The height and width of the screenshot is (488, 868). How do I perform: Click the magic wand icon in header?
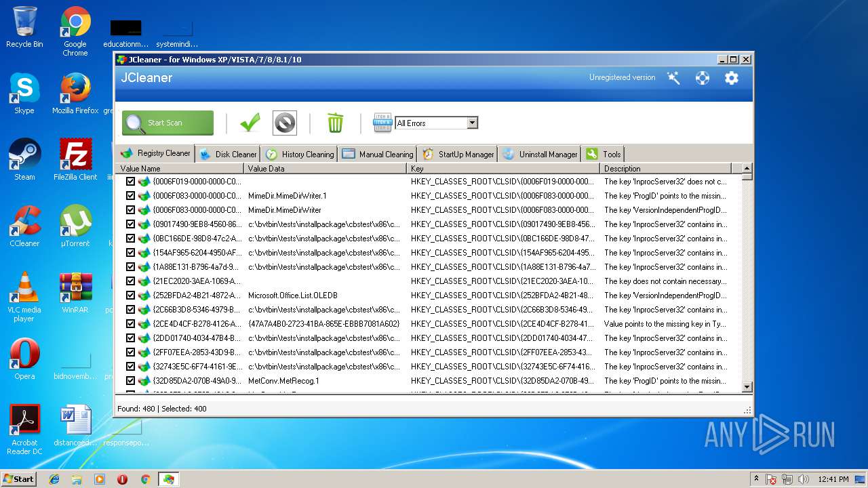click(673, 78)
